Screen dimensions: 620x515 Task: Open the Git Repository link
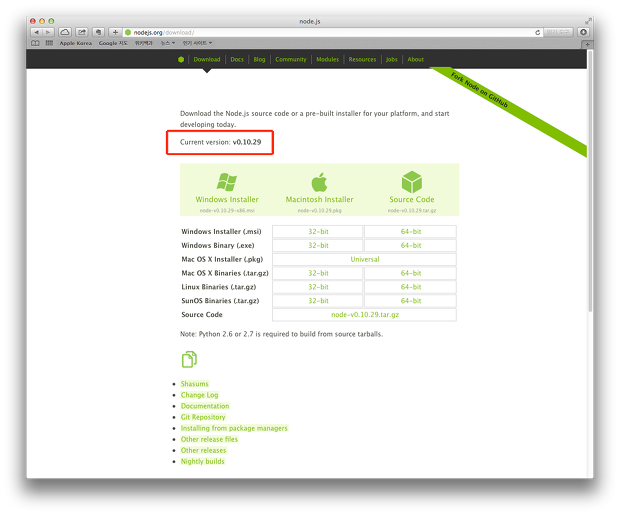click(x=203, y=417)
